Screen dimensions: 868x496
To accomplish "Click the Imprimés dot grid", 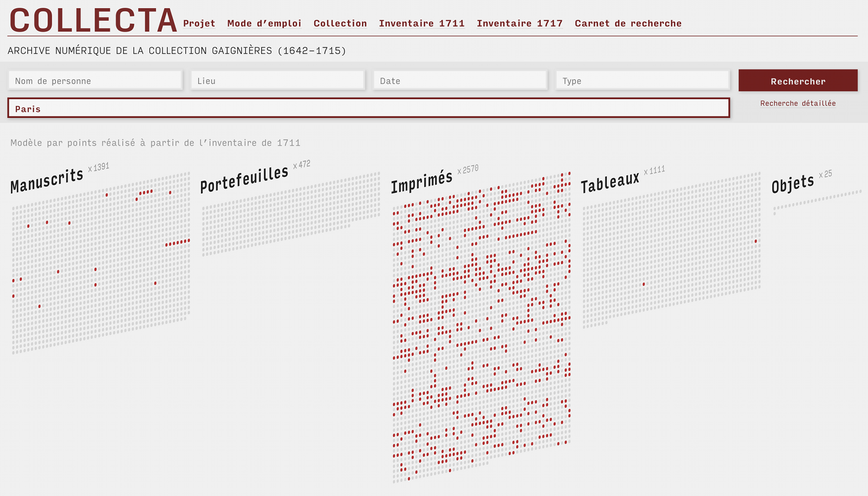I will click(x=482, y=327).
